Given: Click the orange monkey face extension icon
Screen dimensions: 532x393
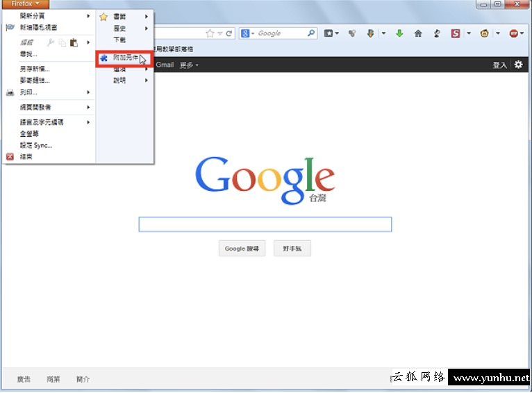Looking at the screenshot, I should coord(485,33).
